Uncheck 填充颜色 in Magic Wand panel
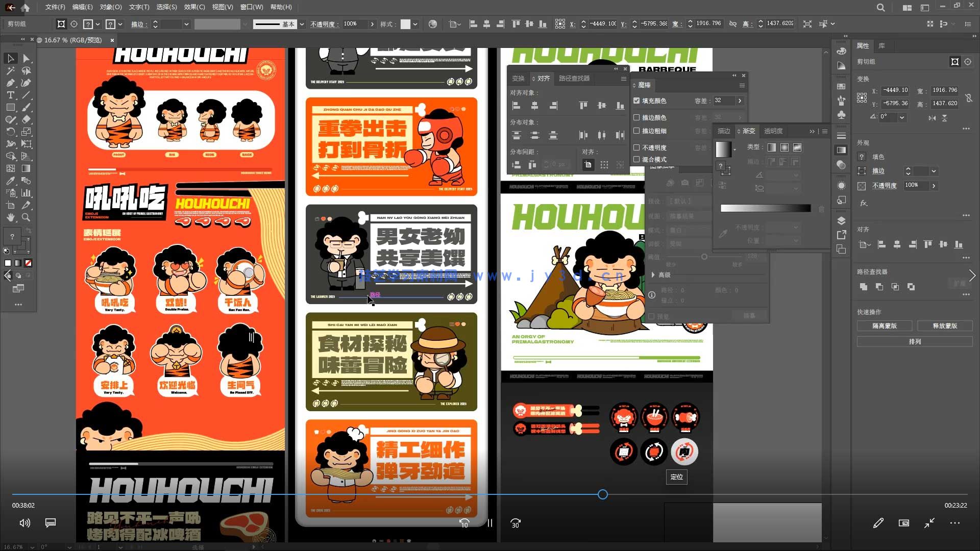980x551 pixels. [636, 101]
